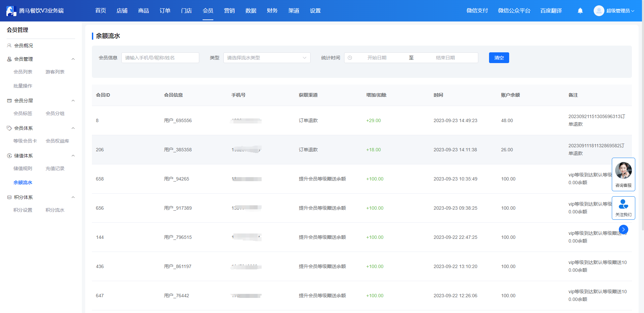Select 余额流水 in sidebar
The height and width of the screenshot is (313, 644).
(x=23, y=182)
